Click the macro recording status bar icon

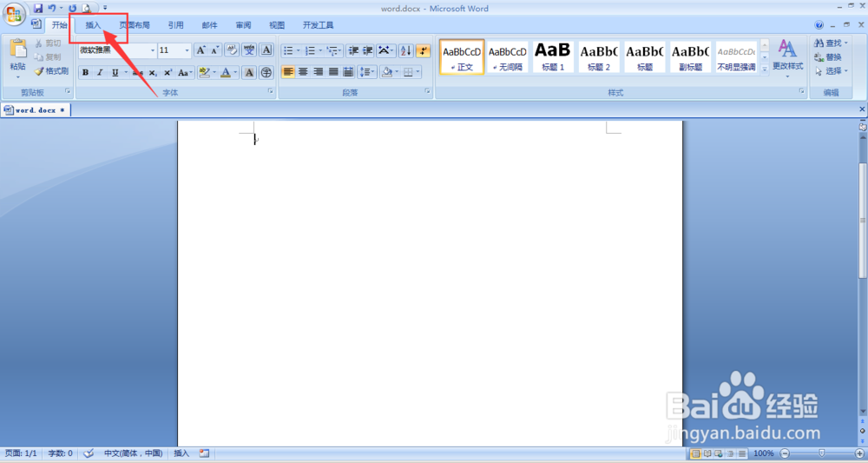tap(204, 453)
